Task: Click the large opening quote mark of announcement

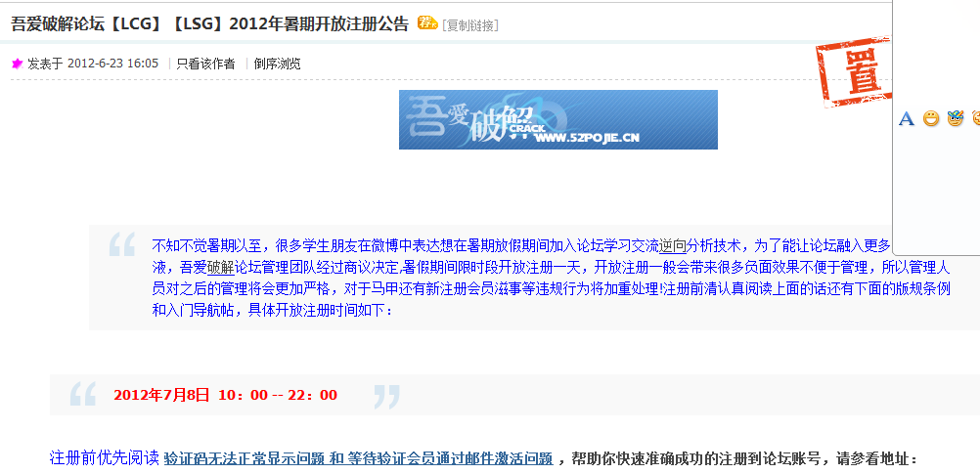Action: pos(122,244)
